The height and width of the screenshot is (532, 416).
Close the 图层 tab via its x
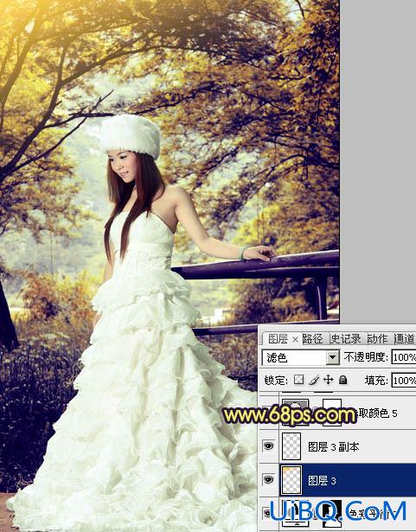point(295,339)
